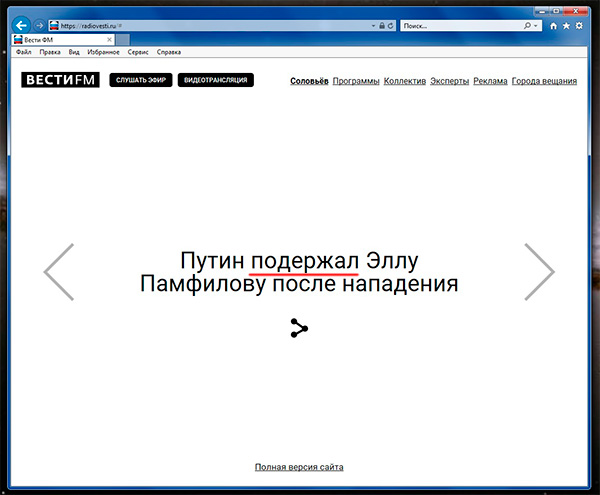Click into the browser search field

tap(460, 25)
